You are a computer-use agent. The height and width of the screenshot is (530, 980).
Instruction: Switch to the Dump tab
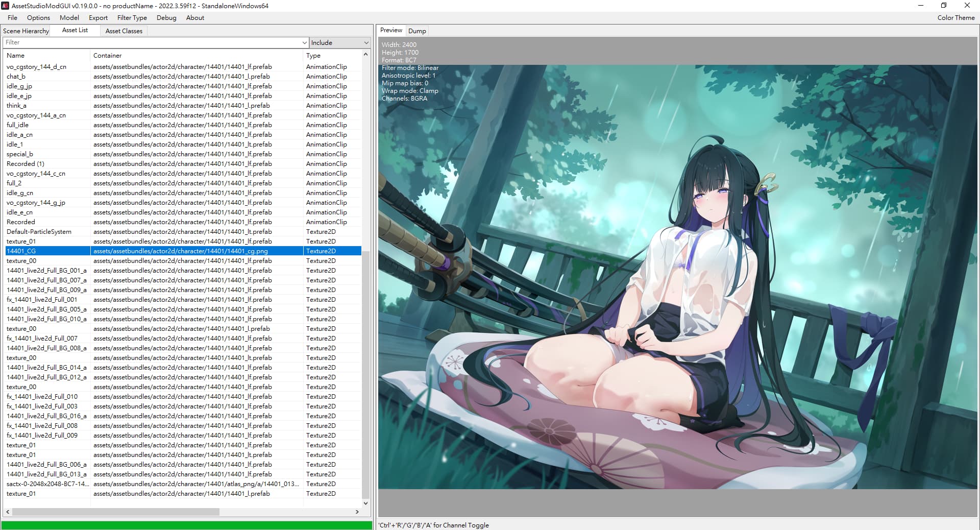[x=416, y=31]
